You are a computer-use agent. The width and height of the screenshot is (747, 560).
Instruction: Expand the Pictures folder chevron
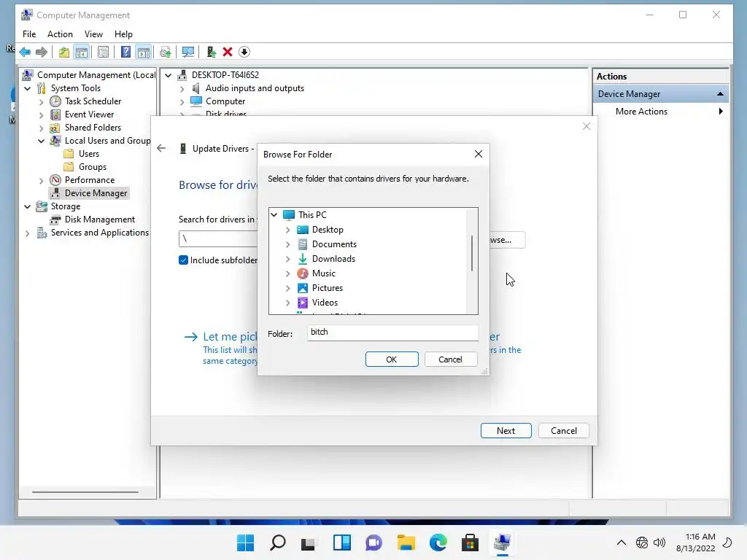pos(287,288)
